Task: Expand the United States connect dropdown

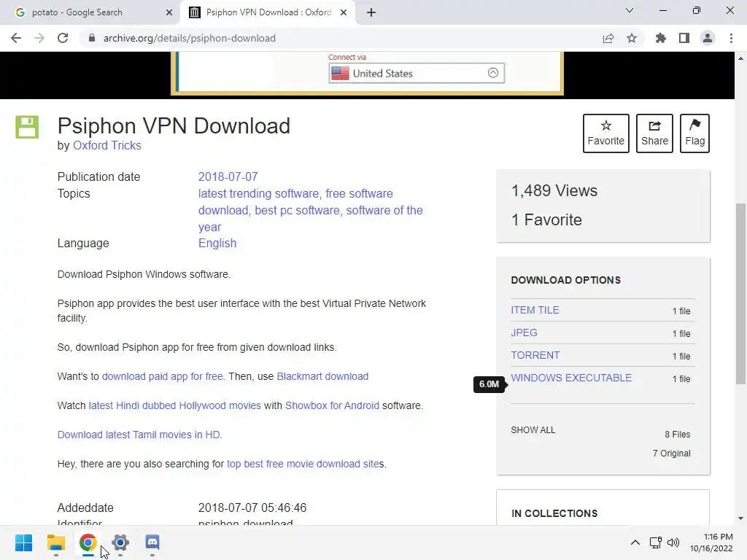Action: pyautogui.click(x=417, y=74)
